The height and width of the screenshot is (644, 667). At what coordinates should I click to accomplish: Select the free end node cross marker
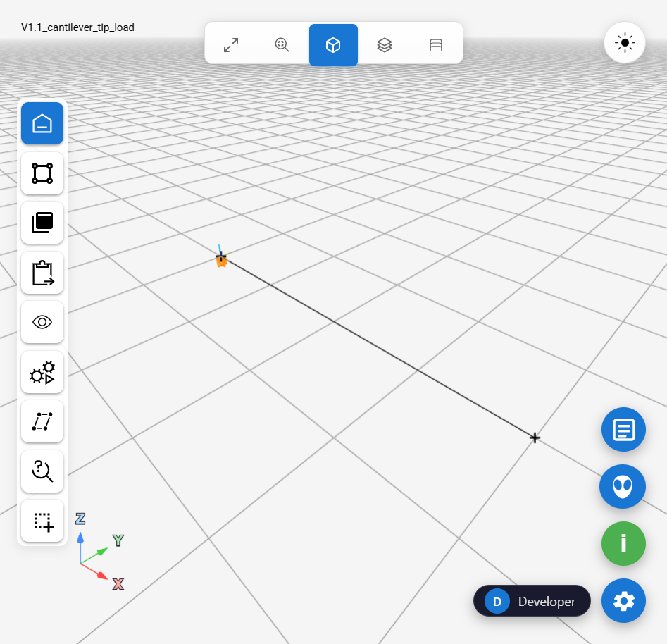535,438
